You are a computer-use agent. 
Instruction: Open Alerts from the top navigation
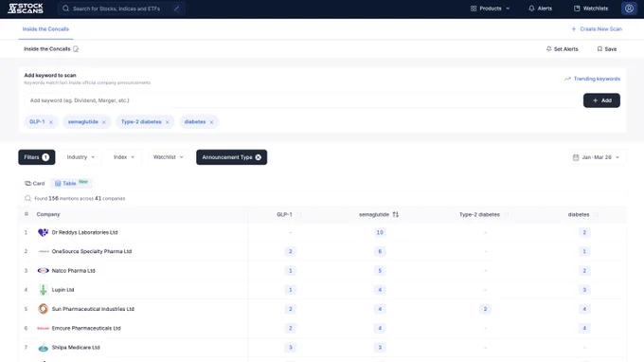point(540,9)
